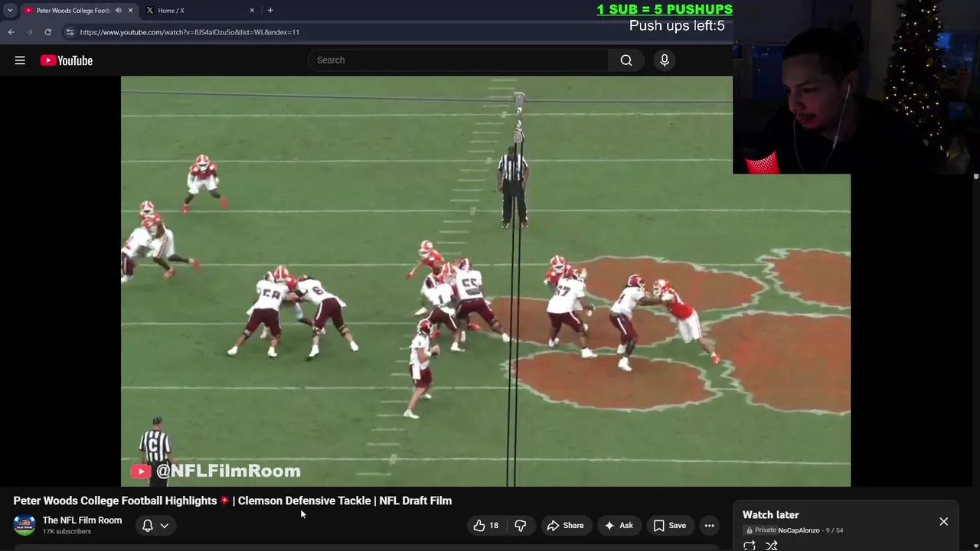The height and width of the screenshot is (551, 980).
Task: Open the YouTube hamburger guide menu
Action: click(20, 60)
